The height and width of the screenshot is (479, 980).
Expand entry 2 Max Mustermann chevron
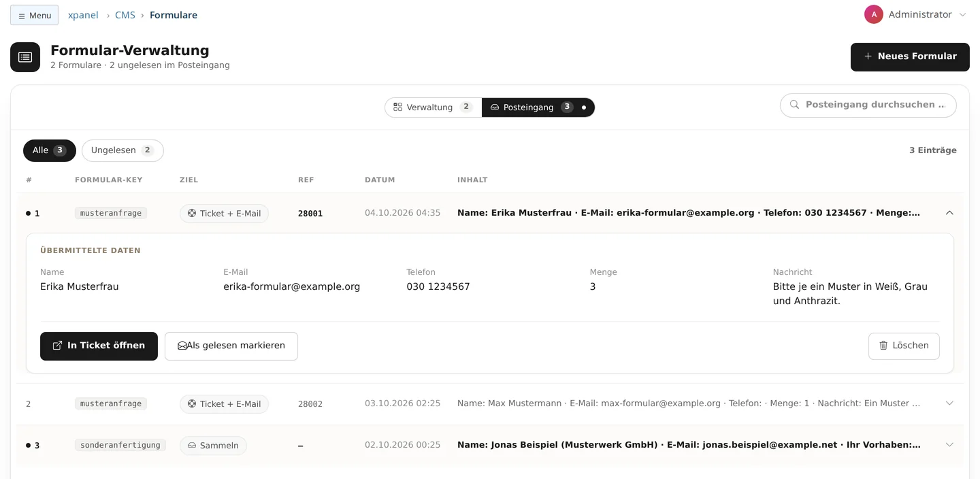949,403
